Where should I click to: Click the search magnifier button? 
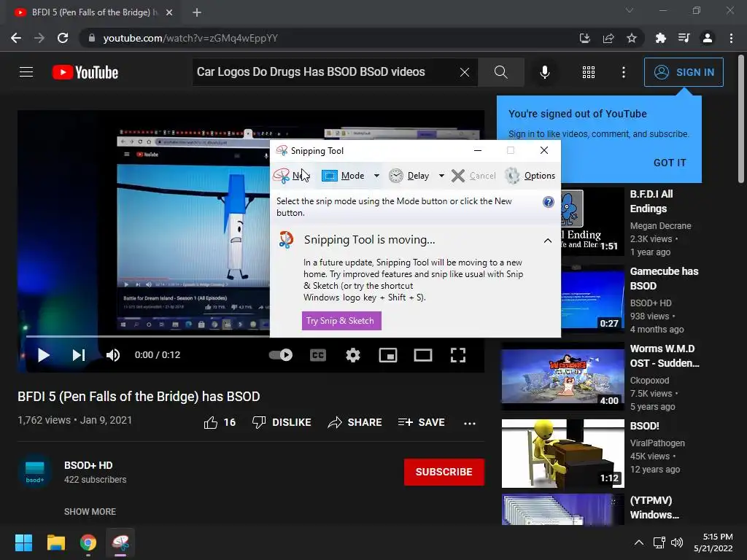pyautogui.click(x=500, y=72)
